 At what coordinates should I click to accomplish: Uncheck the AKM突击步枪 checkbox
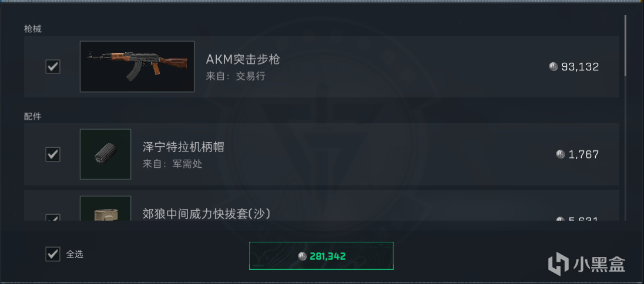click(52, 66)
